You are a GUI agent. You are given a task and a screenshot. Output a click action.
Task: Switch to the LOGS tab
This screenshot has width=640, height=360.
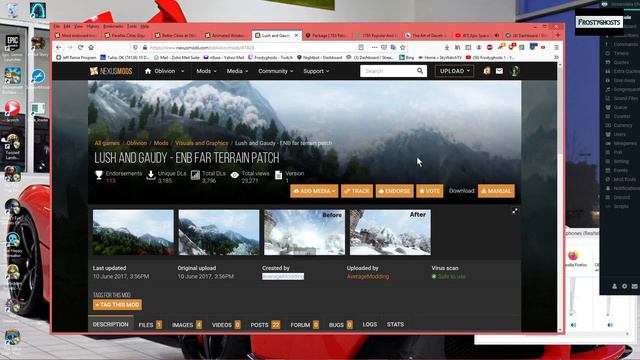370,324
